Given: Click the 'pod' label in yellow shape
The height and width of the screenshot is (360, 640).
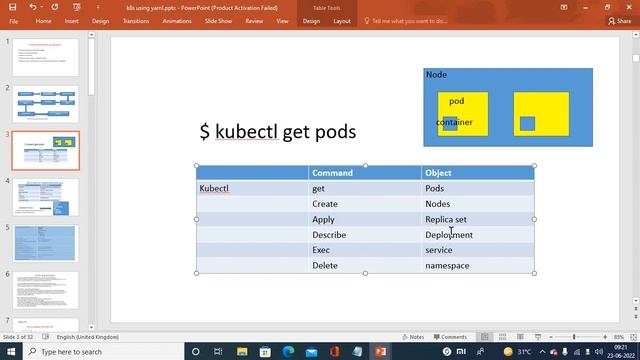Looking at the screenshot, I should [x=456, y=101].
